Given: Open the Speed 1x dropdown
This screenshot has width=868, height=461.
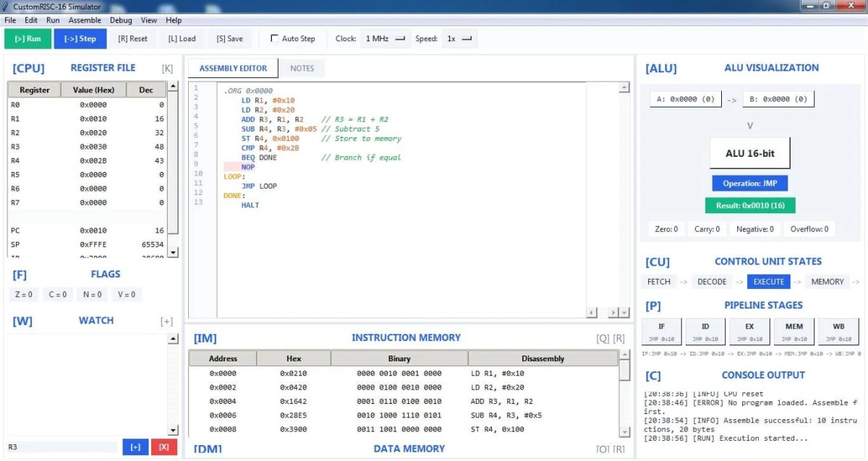Looking at the screenshot, I should [x=459, y=39].
